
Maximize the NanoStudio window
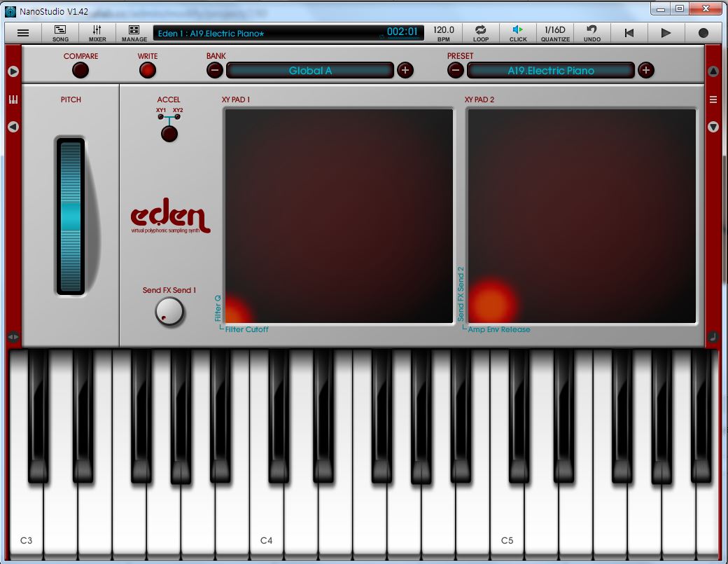(680, 8)
